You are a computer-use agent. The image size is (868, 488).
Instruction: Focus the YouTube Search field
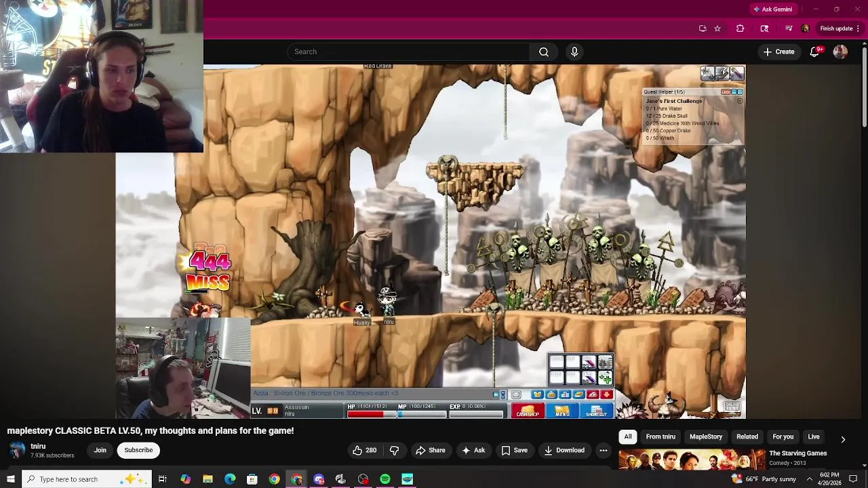click(409, 52)
